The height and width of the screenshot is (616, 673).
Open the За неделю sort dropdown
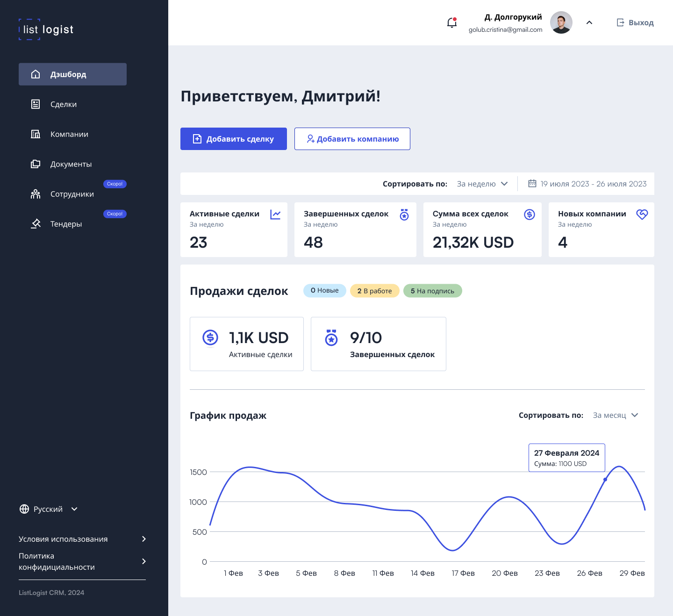482,184
